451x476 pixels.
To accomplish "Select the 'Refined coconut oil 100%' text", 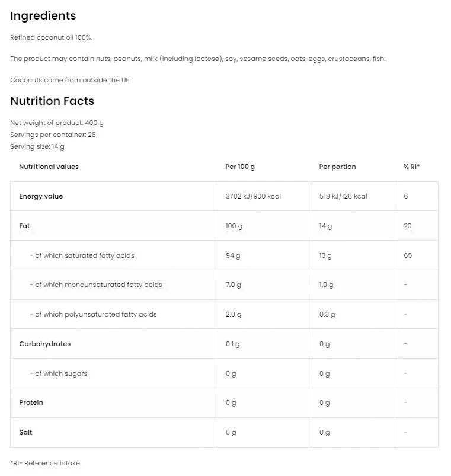I will click(x=52, y=37).
